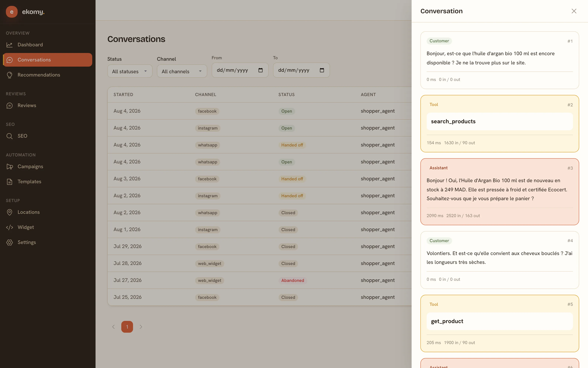Image resolution: width=588 pixels, height=368 pixels.
Task: Open Dashboard from the sidebar chart icon
Action: coord(10,45)
